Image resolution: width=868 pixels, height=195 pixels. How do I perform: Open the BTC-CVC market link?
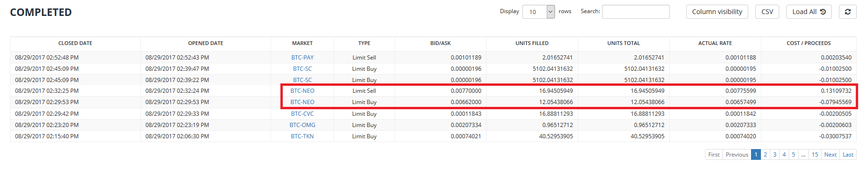tap(302, 114)
